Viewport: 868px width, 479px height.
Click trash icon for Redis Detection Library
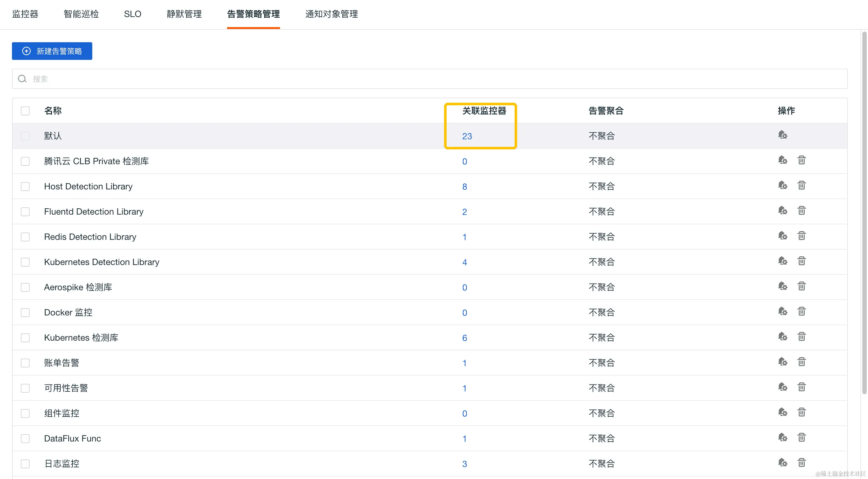click(x=801, y=236)
